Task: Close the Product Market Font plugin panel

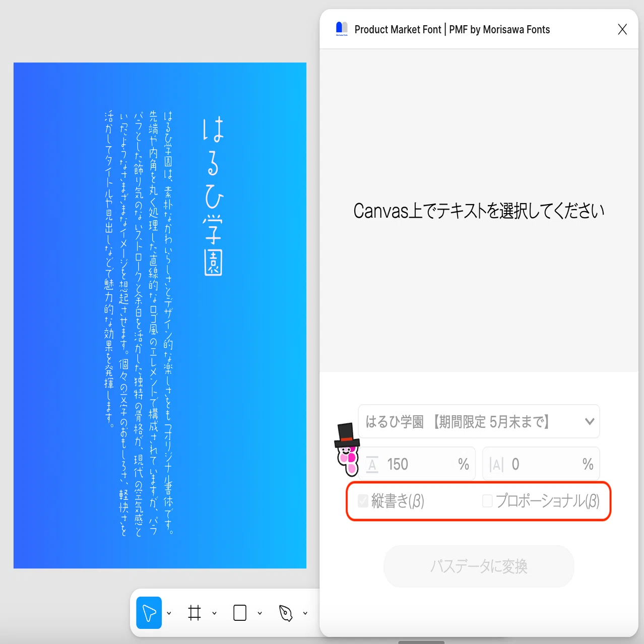Action: [x=622, y=29]
